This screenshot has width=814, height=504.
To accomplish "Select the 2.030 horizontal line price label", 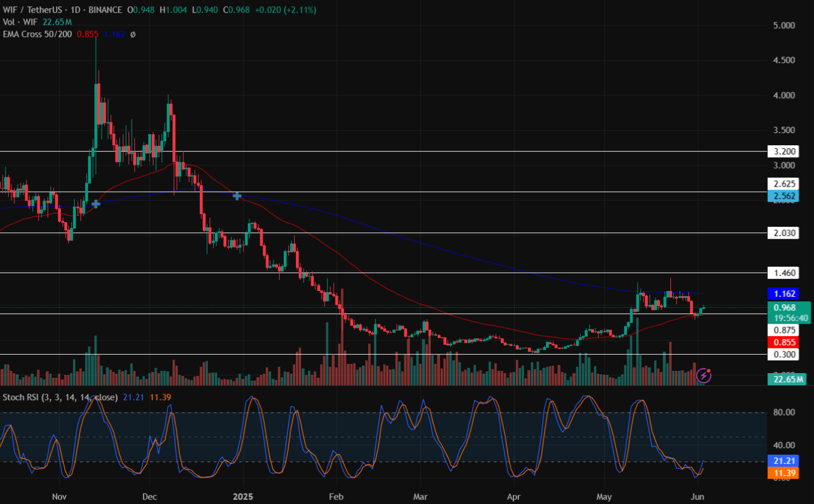I will (x=783, y=233).
